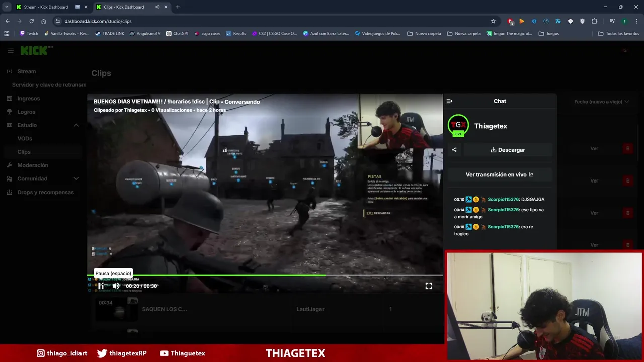Open the TRADE LINK bookmark
644x362 pixels.
point(109,34)
